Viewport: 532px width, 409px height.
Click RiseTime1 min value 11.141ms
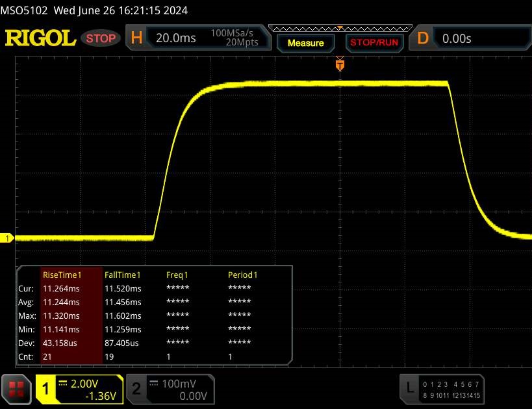[61, 329]
